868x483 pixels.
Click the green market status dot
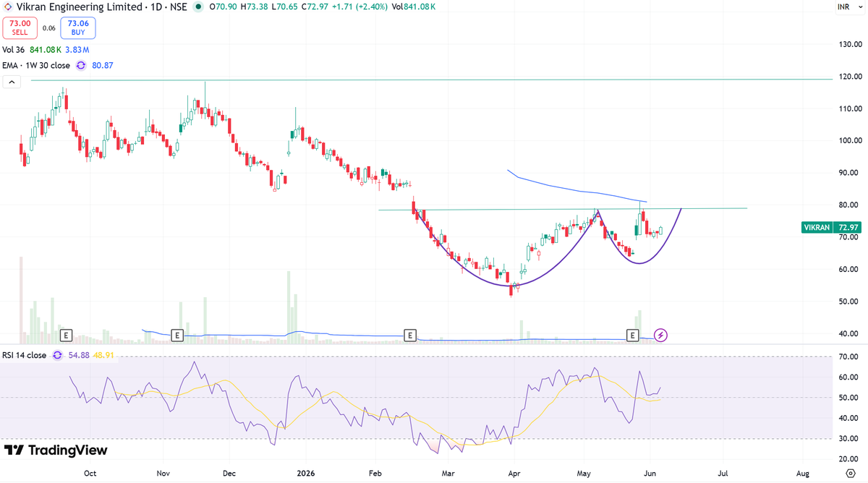(198, 7)
